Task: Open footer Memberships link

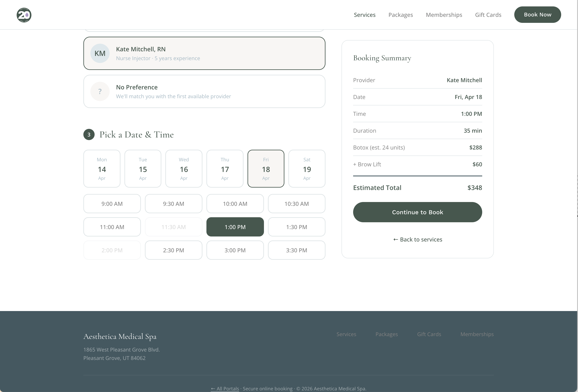Action: click(x=477, y=334)
